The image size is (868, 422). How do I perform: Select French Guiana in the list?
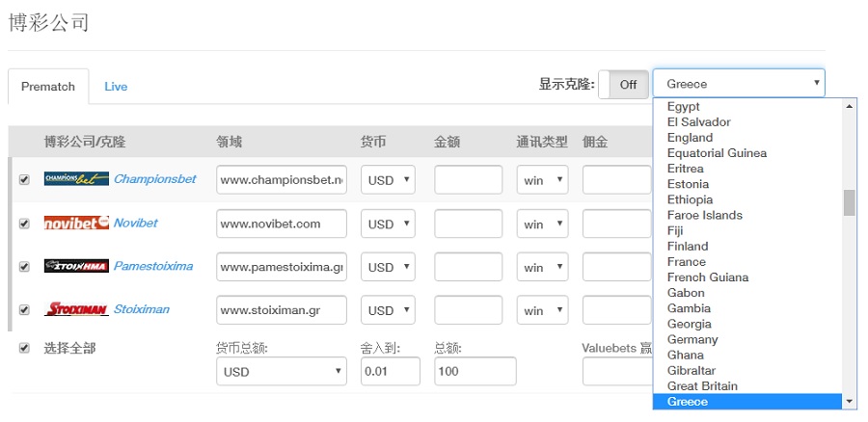coord(747,277)
